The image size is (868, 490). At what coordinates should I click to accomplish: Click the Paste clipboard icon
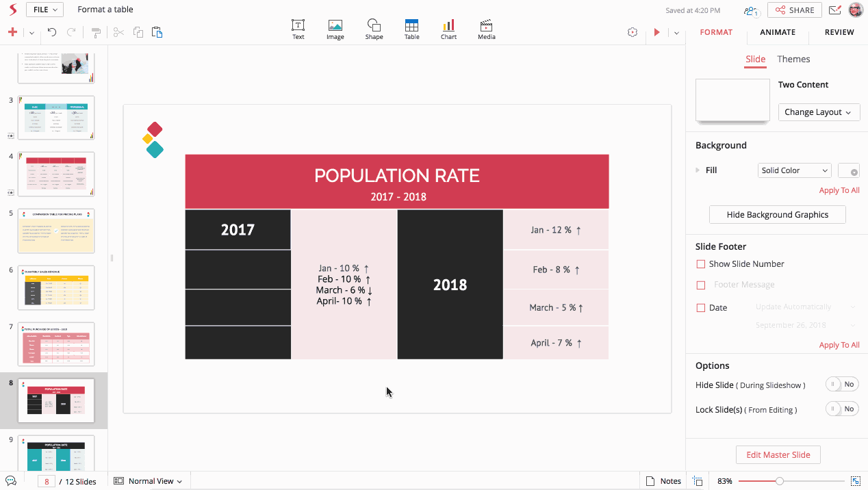pos(157,32)
